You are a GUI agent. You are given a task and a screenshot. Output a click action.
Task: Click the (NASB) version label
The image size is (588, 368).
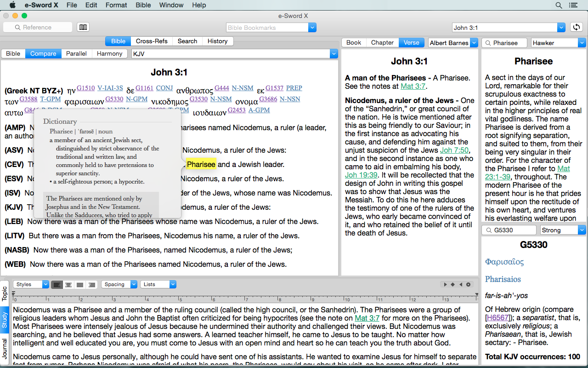17,250
